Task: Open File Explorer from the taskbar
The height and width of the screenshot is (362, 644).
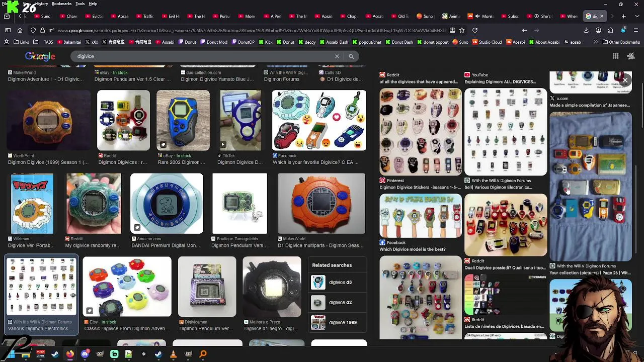Action: pos(26,354)
